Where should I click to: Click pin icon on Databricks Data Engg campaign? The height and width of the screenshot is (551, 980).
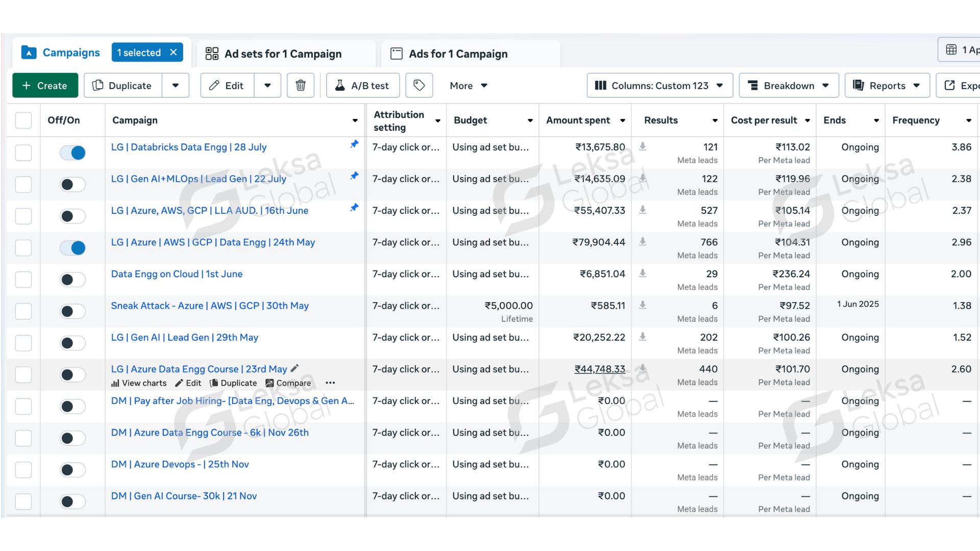[x=354, y=144]
